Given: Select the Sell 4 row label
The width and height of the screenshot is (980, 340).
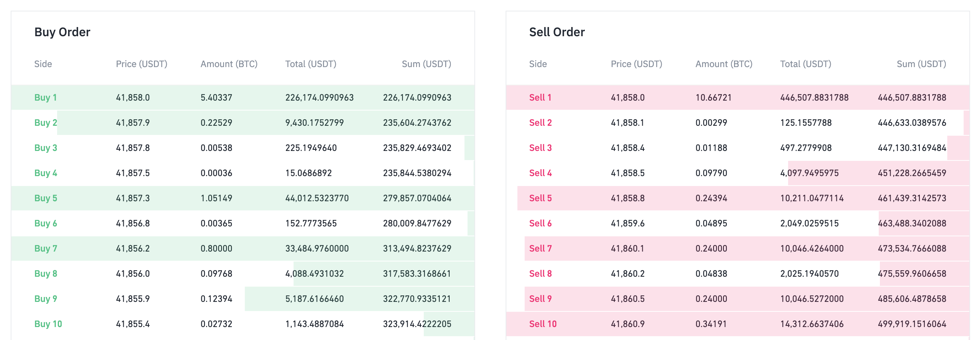Looking at the screenshot, I should (540, 173).
